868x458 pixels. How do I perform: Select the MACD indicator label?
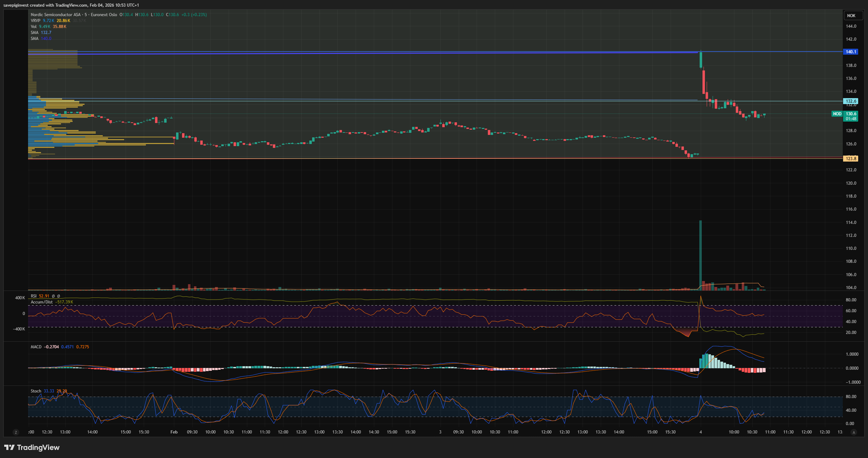coord(36,347)
